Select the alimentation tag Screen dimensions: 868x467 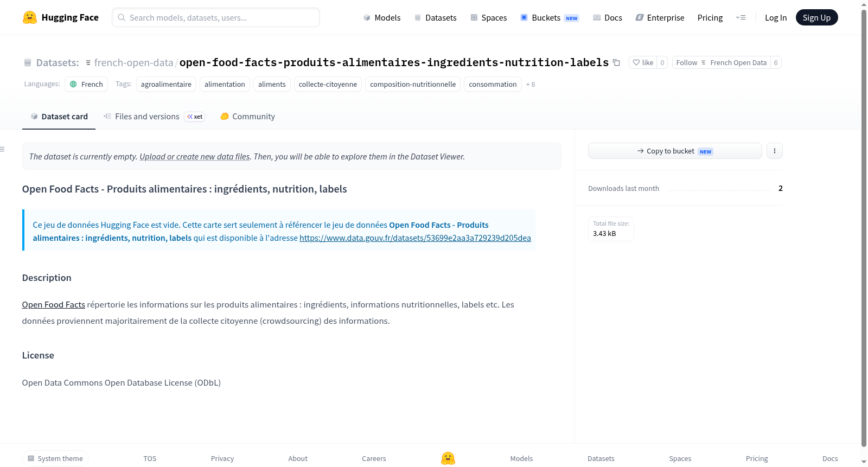click(225, 84)
